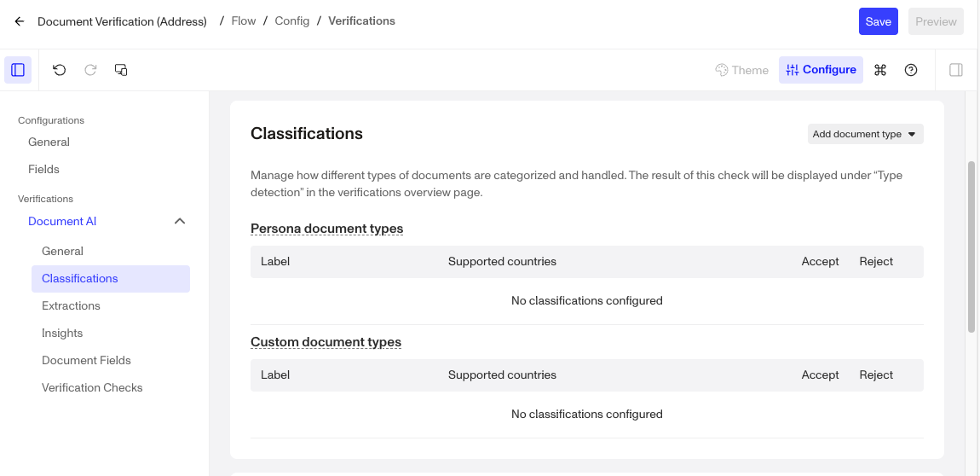The height and width of the screenshot is (476, 980).
Task: Click the Document Verification (Address) title
Action: click(x=122, y=21)
